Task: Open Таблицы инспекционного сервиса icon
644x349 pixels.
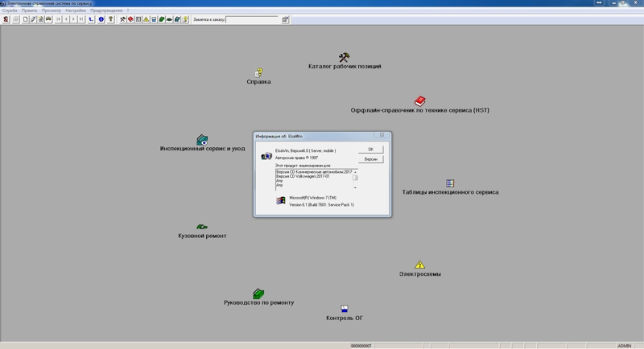Action: point(450,183)
